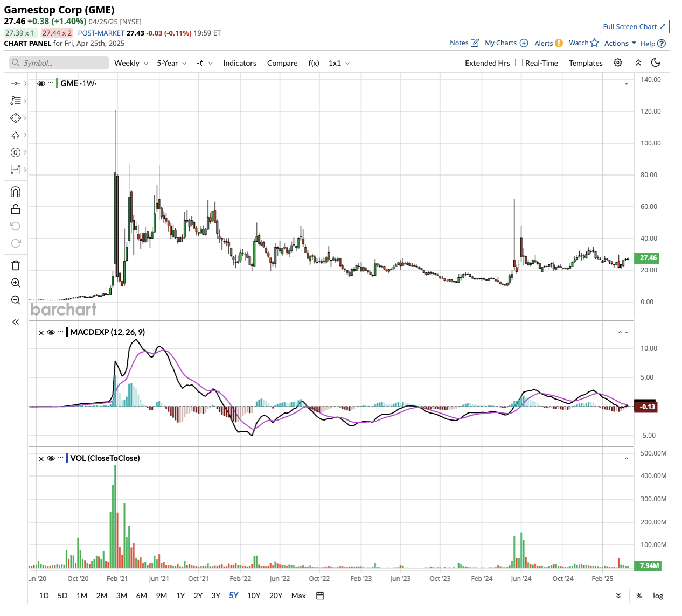Screen dimensions: 682x616
Task: Open the Actions dropdown menu
Action: tap(620, 43)
